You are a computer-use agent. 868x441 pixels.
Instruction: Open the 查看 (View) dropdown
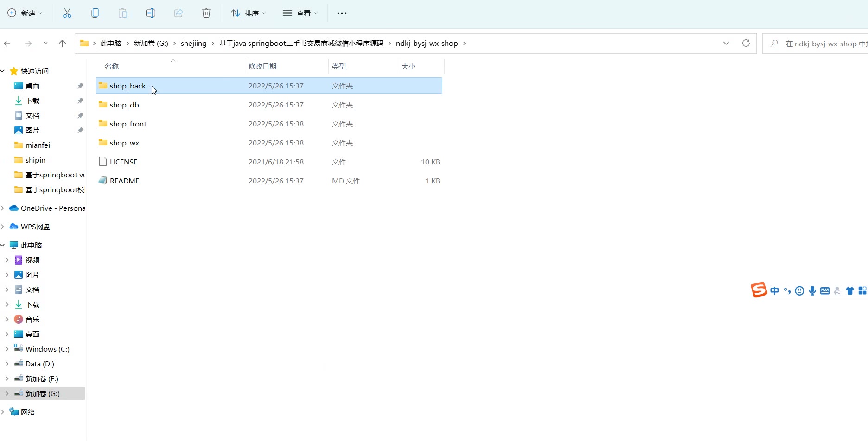tap(300, 13)
